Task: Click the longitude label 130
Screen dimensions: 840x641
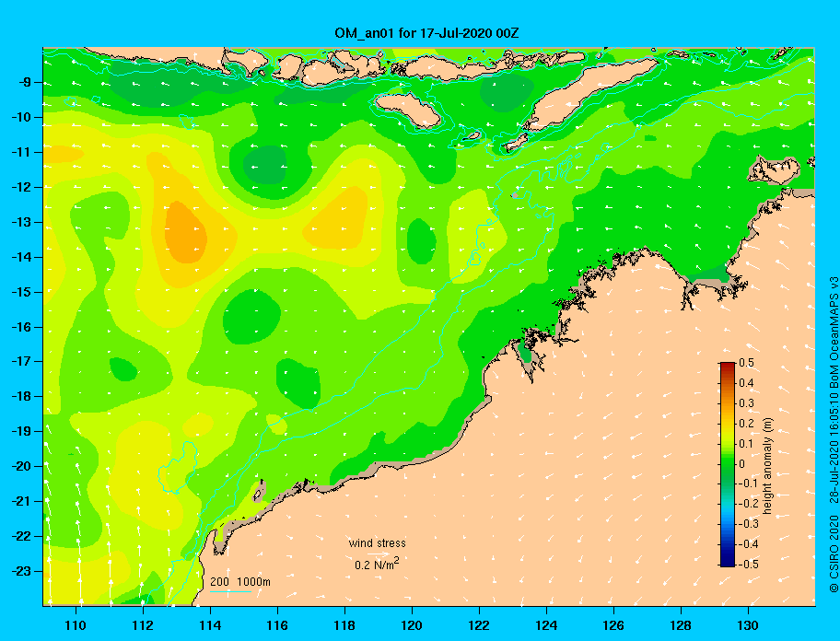Action: [x=748, y=625]
